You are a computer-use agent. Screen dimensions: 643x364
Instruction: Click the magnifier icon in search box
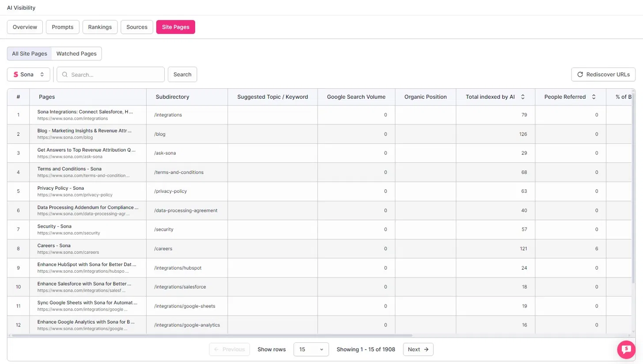coord(65,75)
